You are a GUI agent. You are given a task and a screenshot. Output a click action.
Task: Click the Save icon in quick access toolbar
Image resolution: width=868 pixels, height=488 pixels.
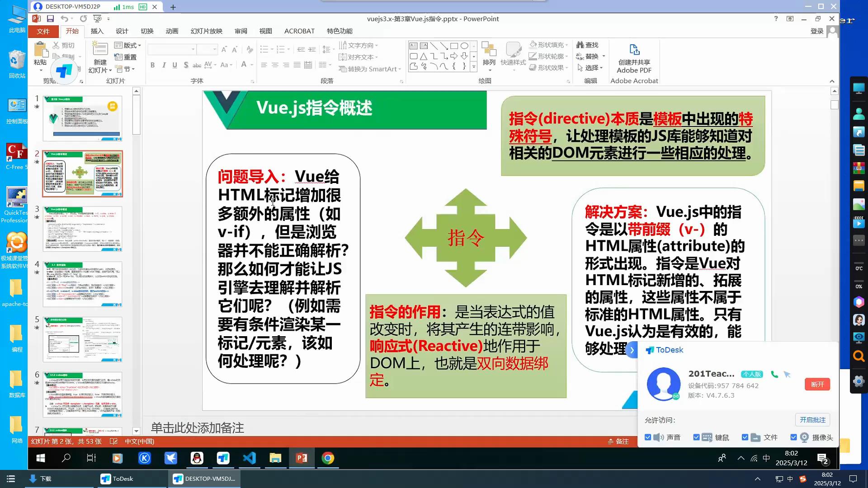tap(50, 19)
